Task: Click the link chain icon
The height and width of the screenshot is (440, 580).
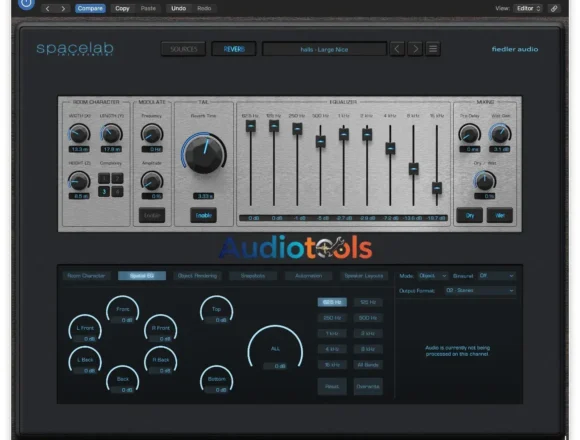Action: [554, 8]
